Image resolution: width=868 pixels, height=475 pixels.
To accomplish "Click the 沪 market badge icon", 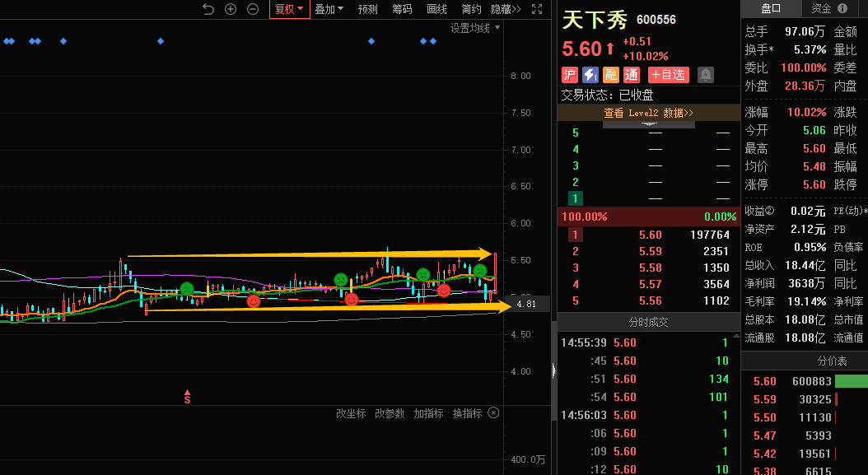I will tap(569, 75).
